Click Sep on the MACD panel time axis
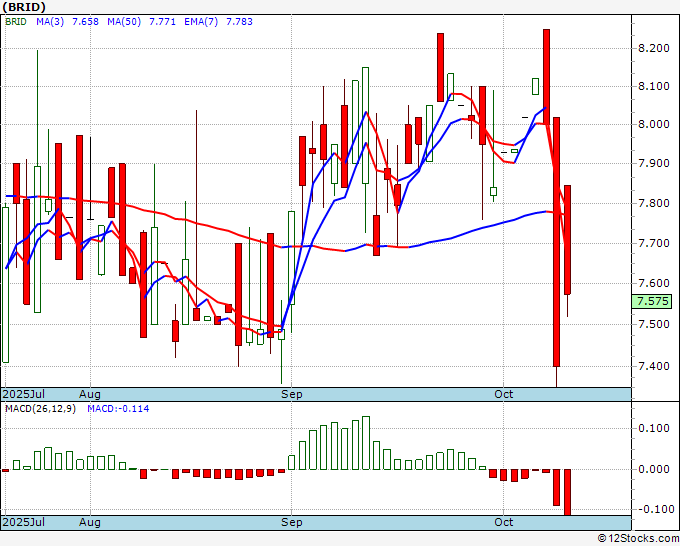 (291, 522)
